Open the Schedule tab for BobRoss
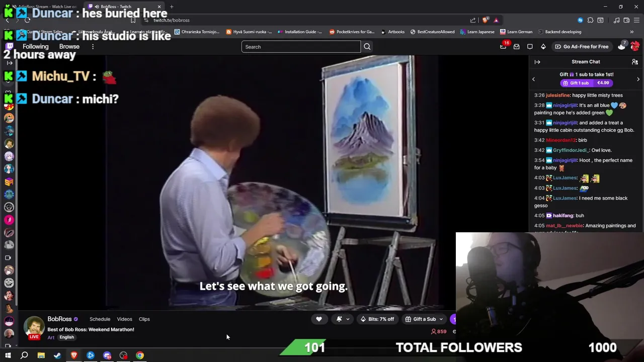This screenshot has height=362, width=644. (100, 319)
